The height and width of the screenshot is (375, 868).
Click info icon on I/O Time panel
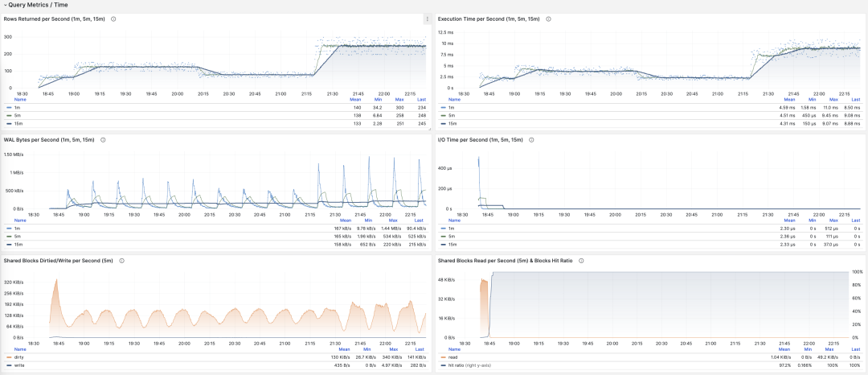(530, 140)
